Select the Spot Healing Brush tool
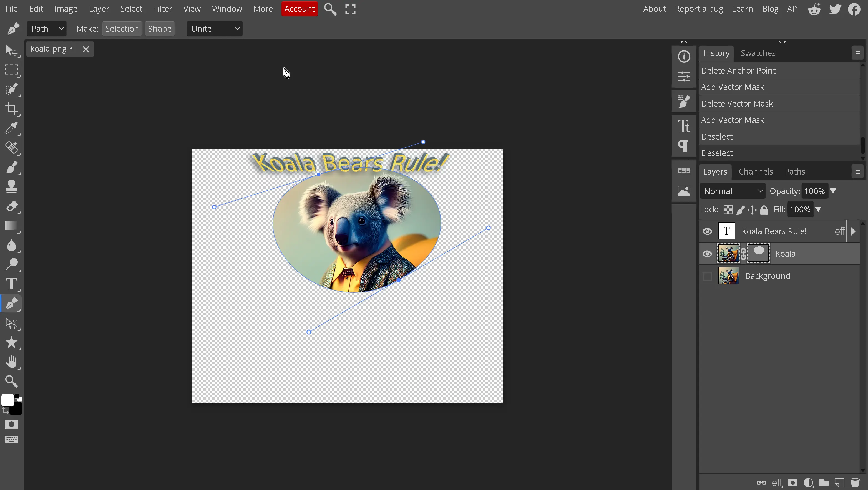This screenshot has width=868, height=490. [11, 148]
